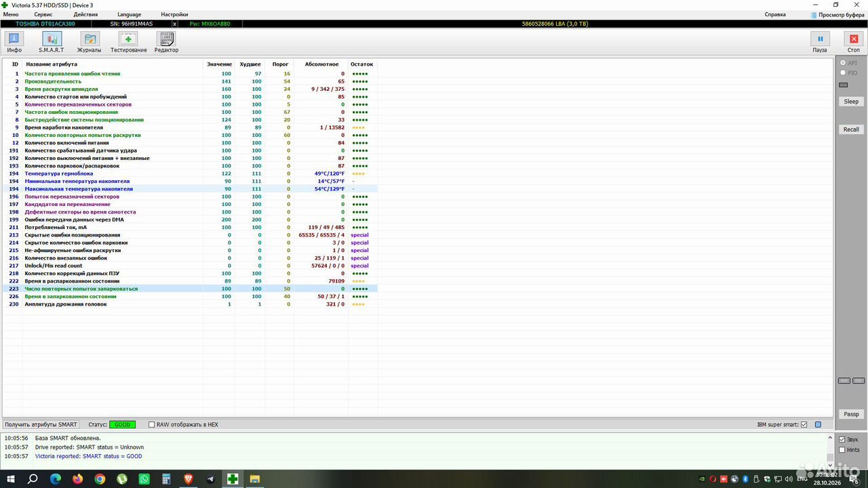Enable the Hints checkbox
Viewport: 868px width, 488px height.
point(842,449)
